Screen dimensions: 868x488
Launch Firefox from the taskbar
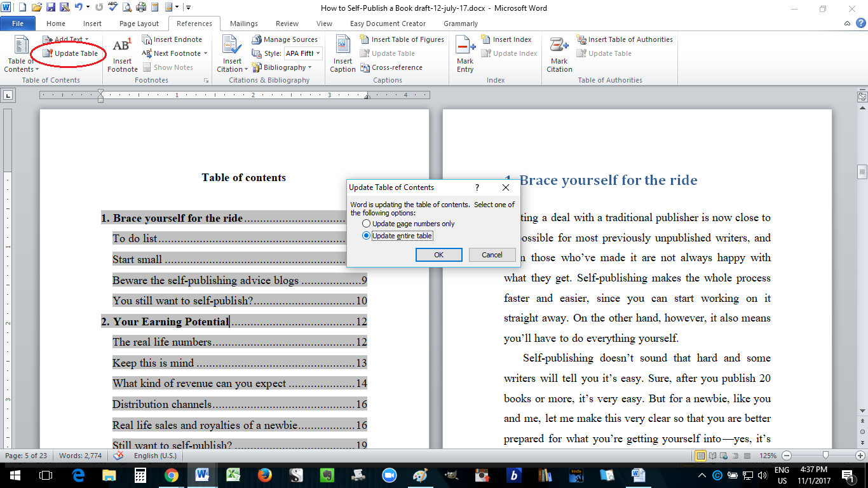[265, 475]
